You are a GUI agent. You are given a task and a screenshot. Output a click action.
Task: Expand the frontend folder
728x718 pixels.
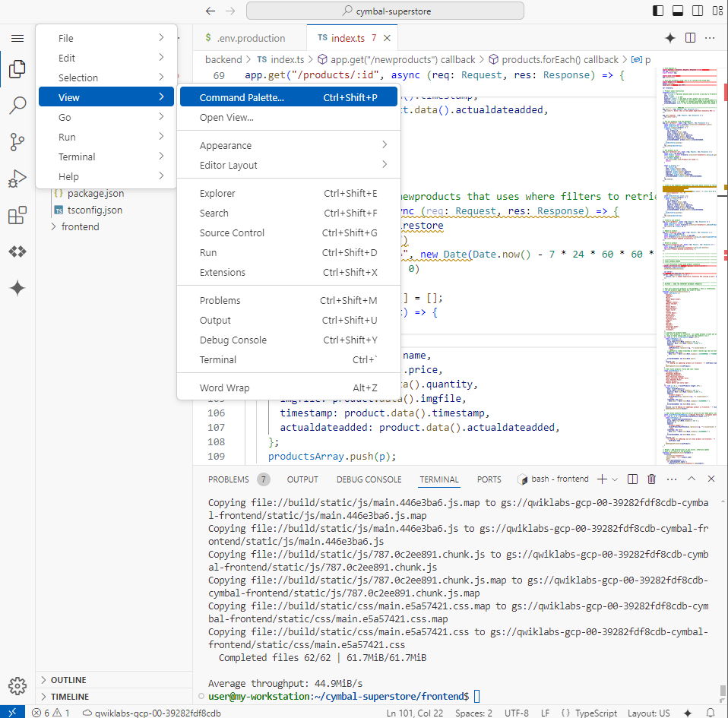tap(80, 226)
